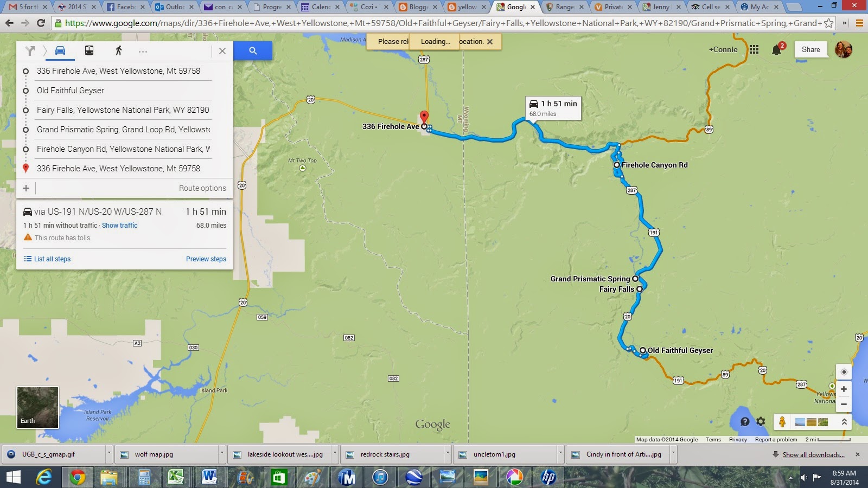Click the Show traffic link
This screenshot has width=868, height=488.
(120, 226)
